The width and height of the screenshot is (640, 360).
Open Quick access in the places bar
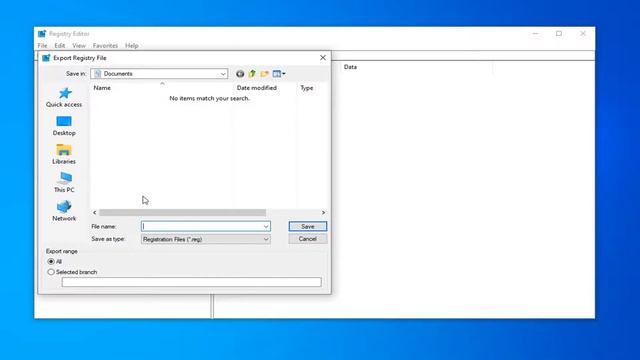pyautogui.click(x=64, y=98)
